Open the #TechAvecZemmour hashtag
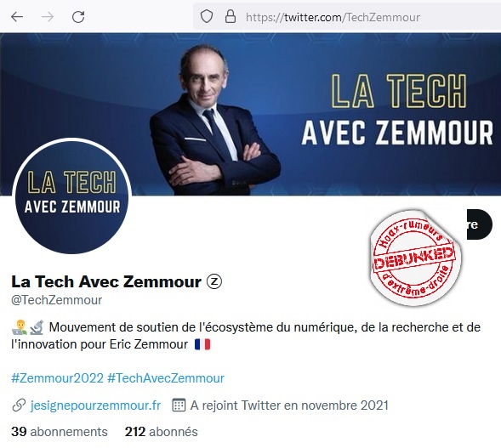The width and height of the screenshot is (501, 448). tap(166, 377)
